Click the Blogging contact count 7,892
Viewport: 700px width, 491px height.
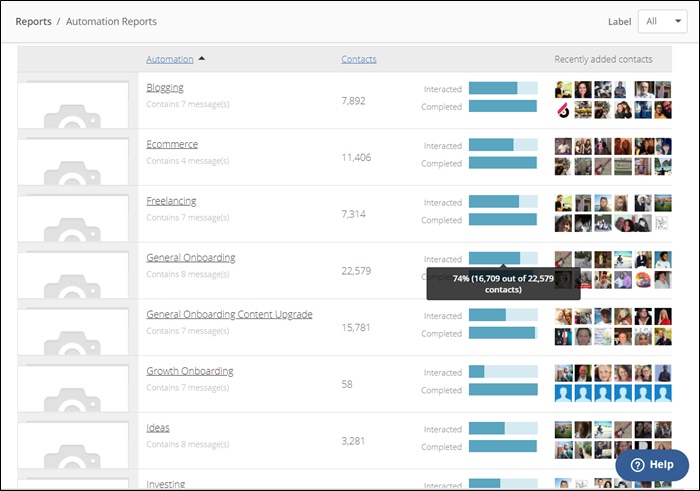pos(353,101)
